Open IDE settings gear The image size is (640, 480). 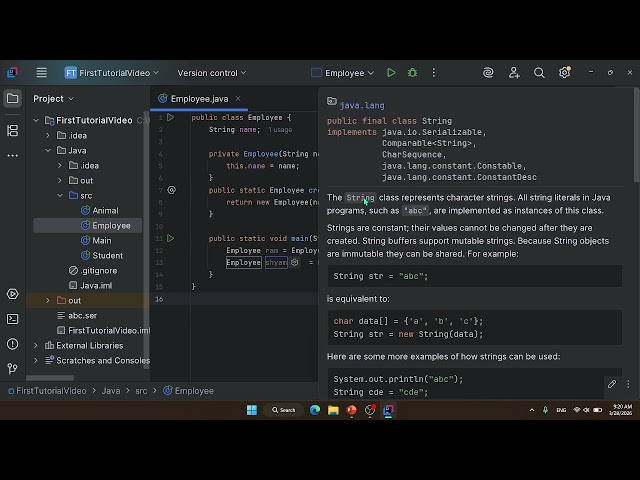point(564,72)
